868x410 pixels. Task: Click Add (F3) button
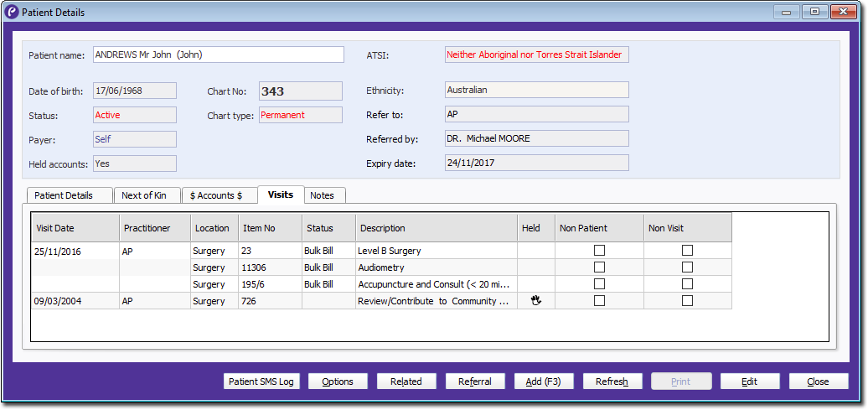click(544, 381)
